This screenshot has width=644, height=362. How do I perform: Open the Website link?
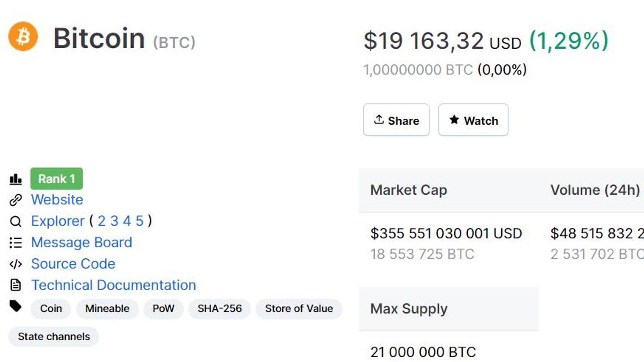point(57,200)
